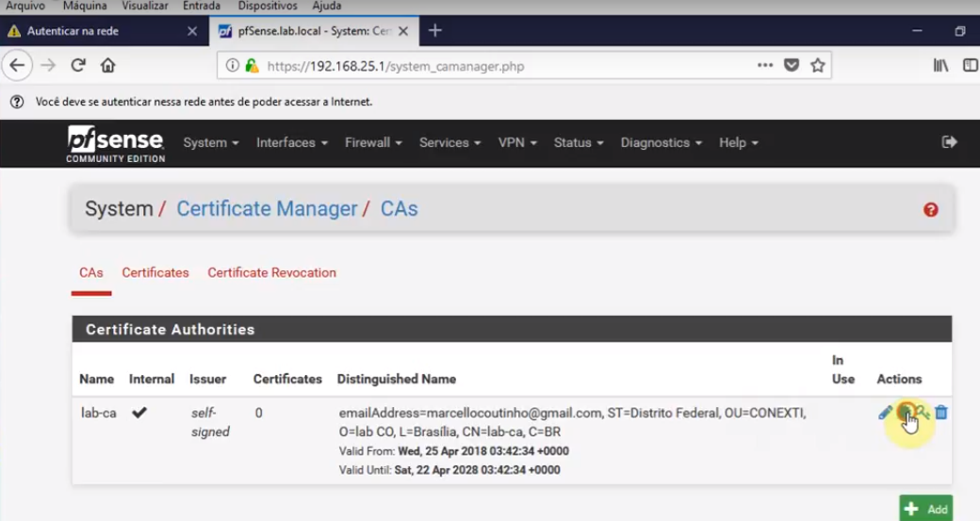Image resolution: width=980 pixels, height=521 pixels.
Task: Open the Dispositivos menu
Action: (x=268, y=7)
